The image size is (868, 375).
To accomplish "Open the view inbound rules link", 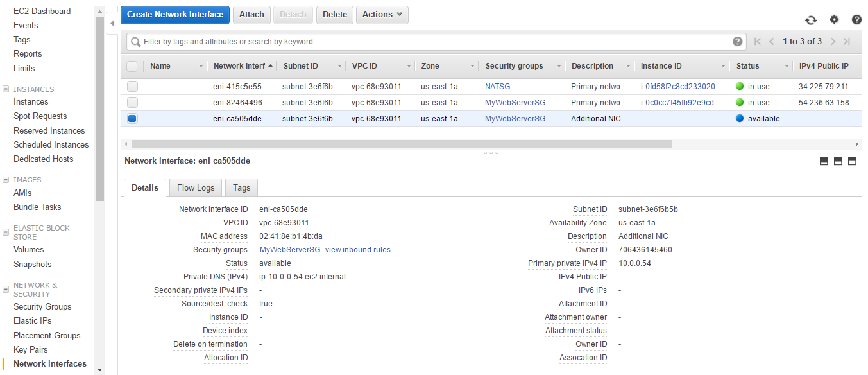I will pos(358,250).
